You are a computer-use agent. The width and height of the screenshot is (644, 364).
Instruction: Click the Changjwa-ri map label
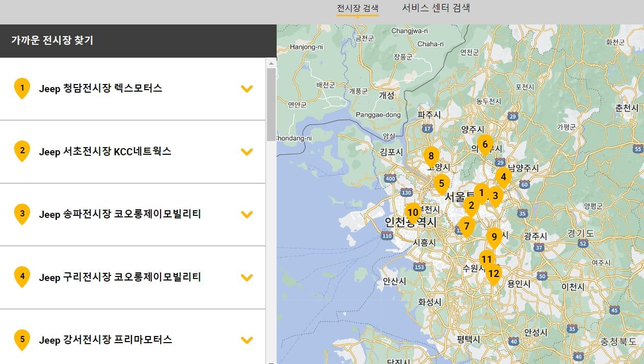[410, 31]
